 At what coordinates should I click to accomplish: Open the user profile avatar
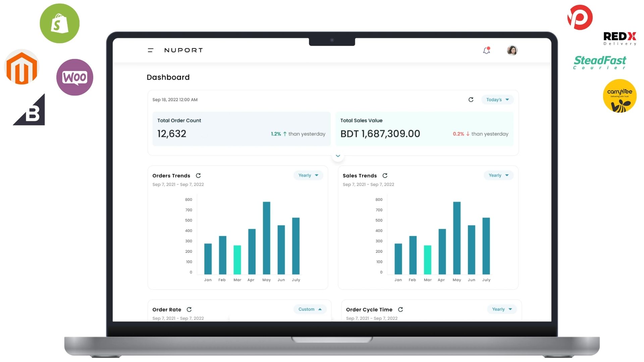[512, 50]
